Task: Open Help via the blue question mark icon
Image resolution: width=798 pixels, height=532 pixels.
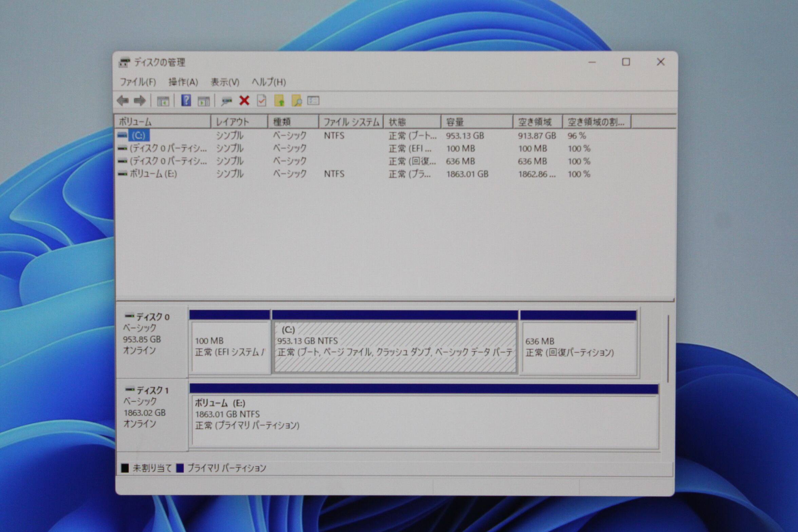Action: pos(186,100)
